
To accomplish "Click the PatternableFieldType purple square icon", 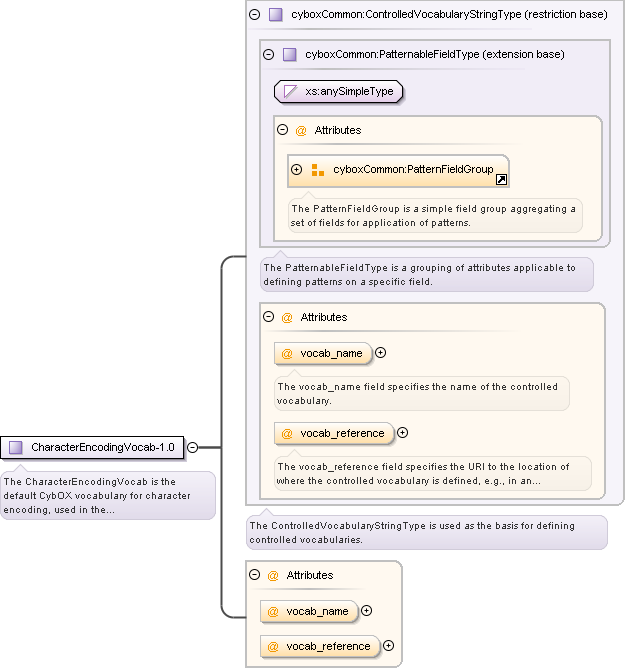I will 289,54.
